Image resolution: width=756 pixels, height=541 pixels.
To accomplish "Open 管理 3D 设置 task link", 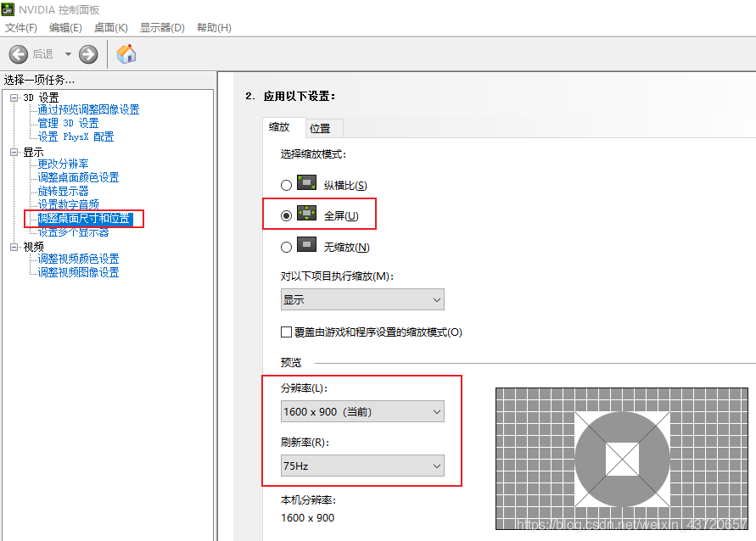I will [x=68, y=123].
